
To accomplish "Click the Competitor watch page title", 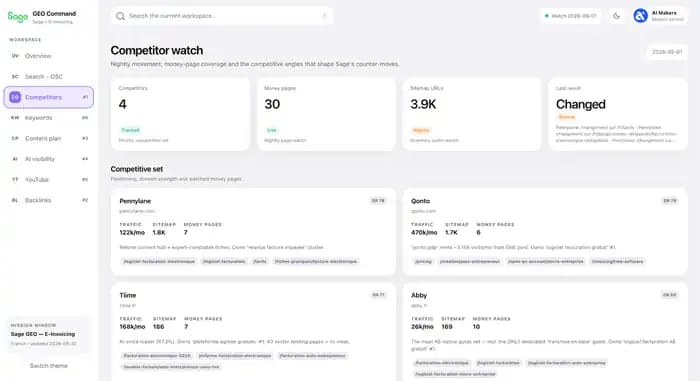I will 157,50.
